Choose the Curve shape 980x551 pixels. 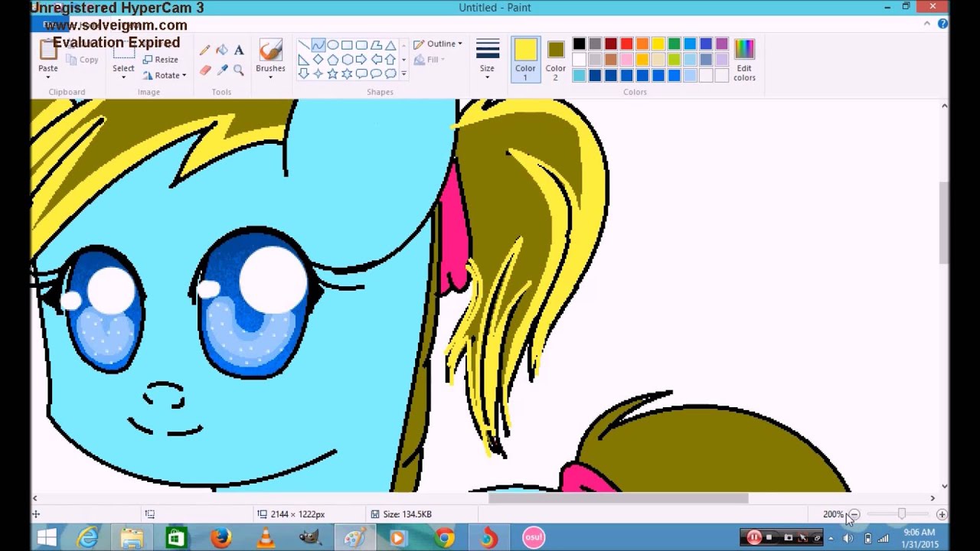(318, 45)
